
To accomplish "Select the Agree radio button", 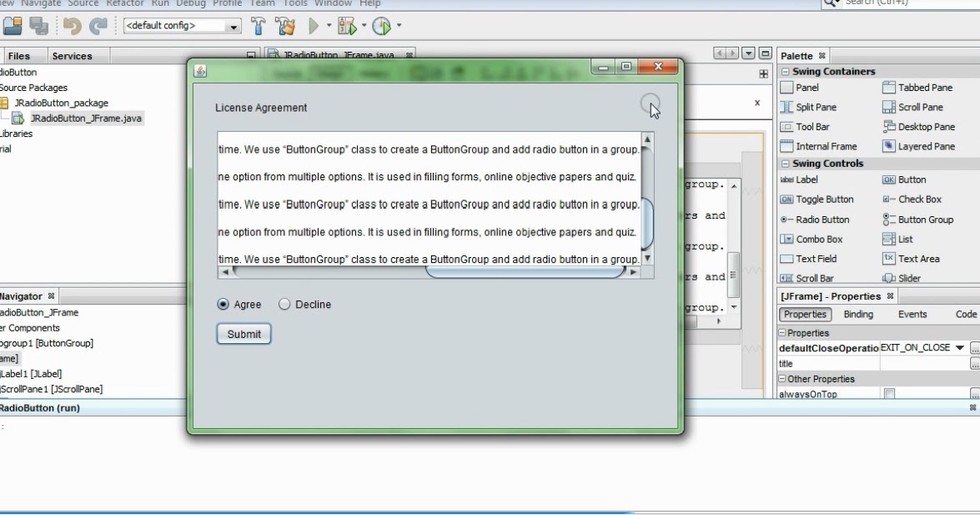I will 222,305.
